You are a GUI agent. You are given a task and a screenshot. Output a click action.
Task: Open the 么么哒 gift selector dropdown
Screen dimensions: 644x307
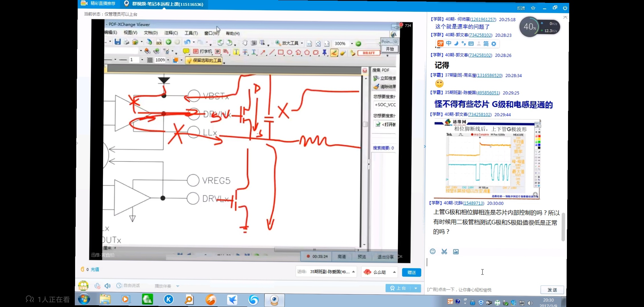coord(394,272)
